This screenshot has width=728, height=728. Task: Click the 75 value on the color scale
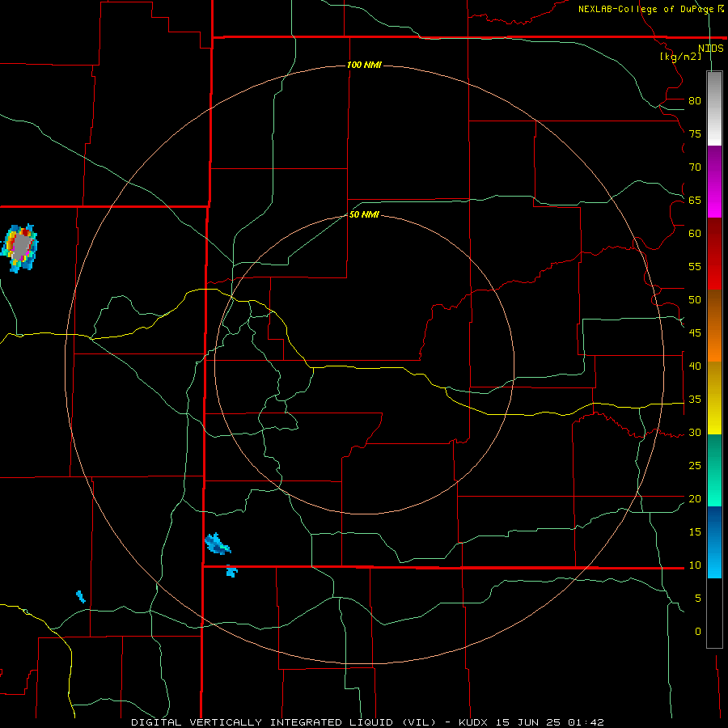(x=695, y=134)
